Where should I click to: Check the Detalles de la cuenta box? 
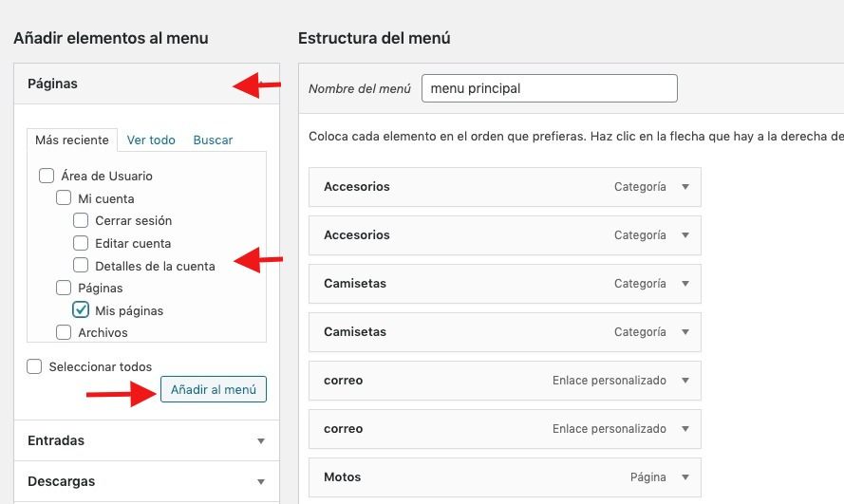point(81,265)
